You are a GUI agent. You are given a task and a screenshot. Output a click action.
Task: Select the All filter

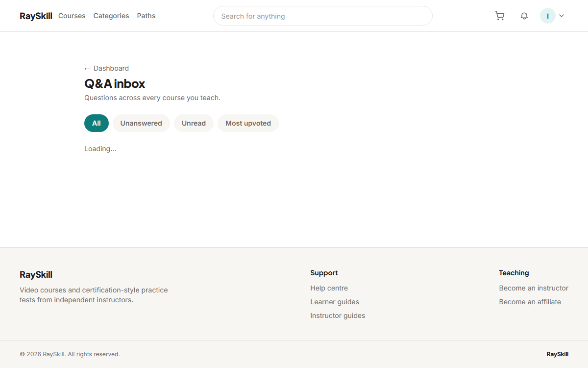[x=97, y=123]
